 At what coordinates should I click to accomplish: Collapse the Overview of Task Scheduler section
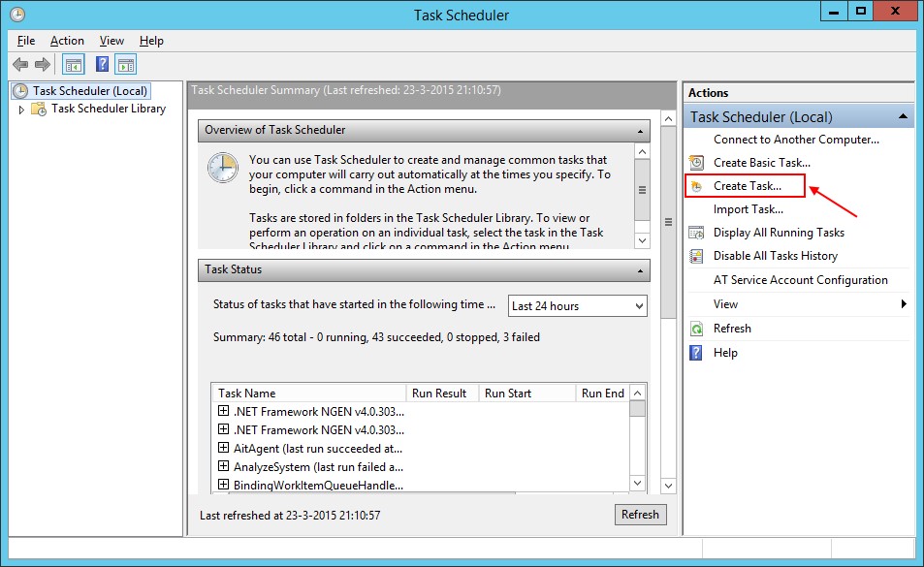[x=640, y=130]
